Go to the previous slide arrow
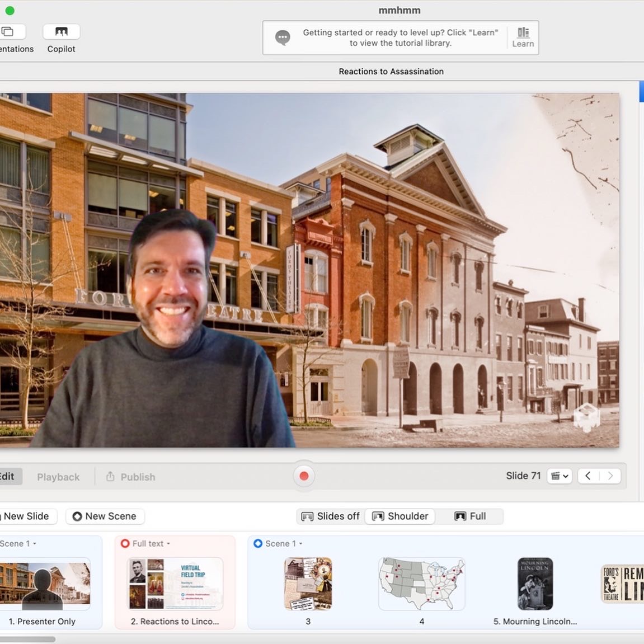 pos(588,476)
